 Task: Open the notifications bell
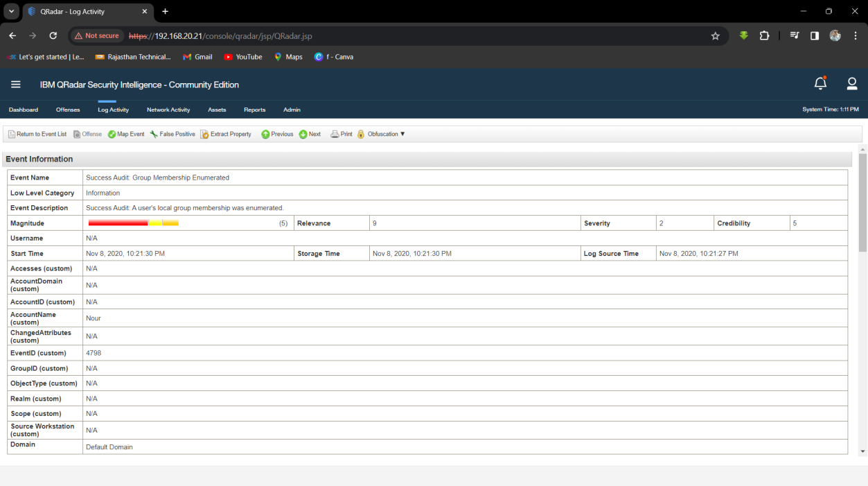click(x=820, y=84)
